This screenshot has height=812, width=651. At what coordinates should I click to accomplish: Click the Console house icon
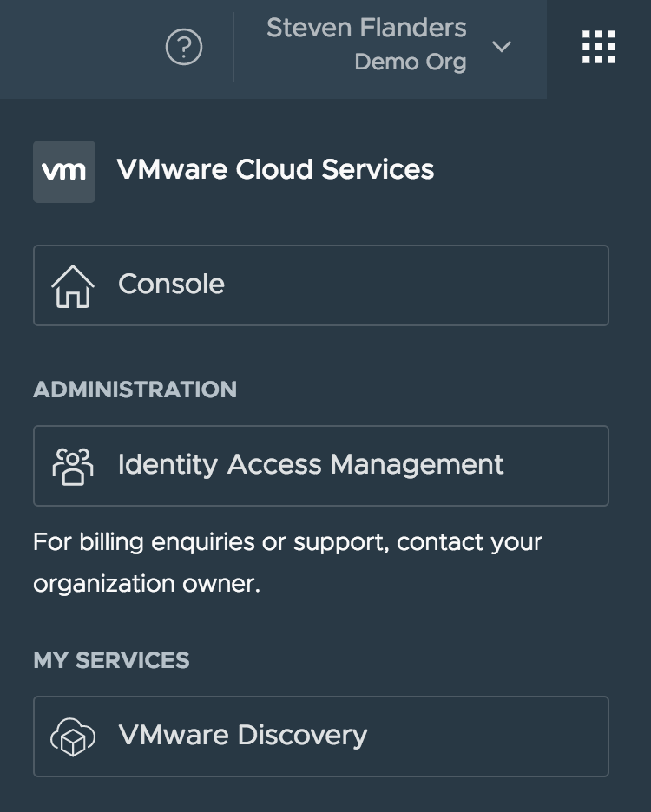(x=73, y=285)
